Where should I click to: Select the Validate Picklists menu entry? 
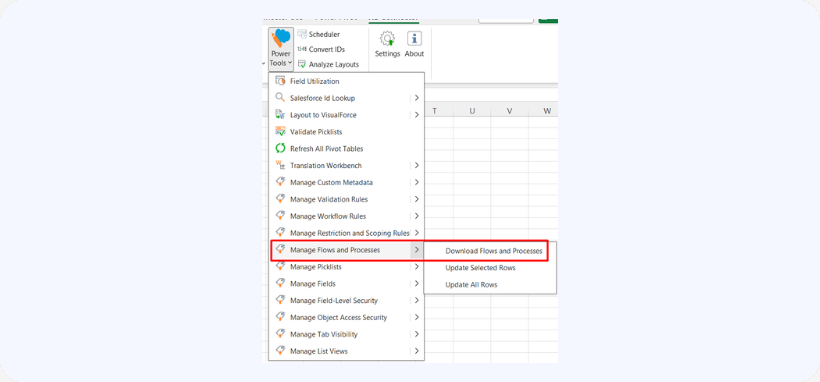tap(346, 131)
